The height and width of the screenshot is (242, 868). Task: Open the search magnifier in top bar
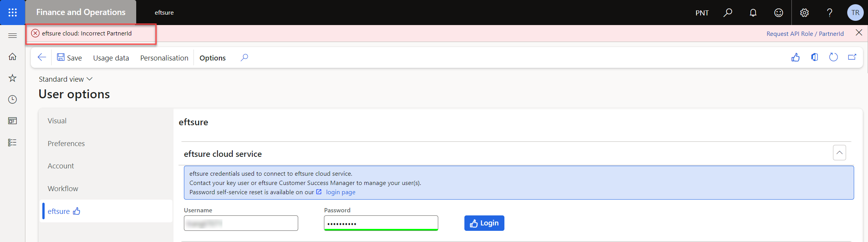728,13
